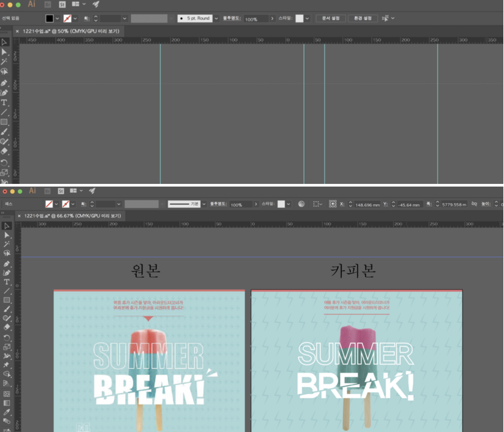This screenshot has width=504, height=432.
Task: Select the Pen tool in the 66.67% window
Action: pyautogui.click(x=7, y=264)
